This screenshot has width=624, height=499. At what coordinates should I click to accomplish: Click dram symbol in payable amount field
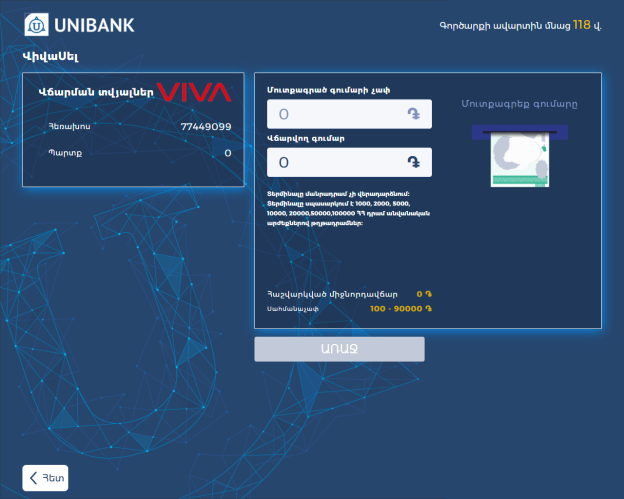click(414, 162)
